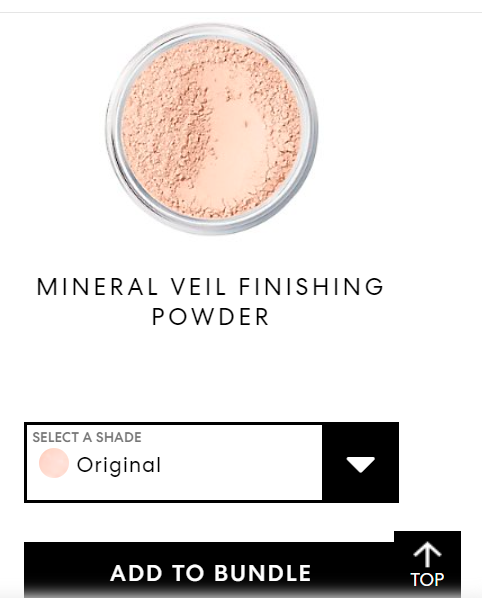
Task: Open the Mineral Veil Finishing Powder title
Action: coord(210,301)
